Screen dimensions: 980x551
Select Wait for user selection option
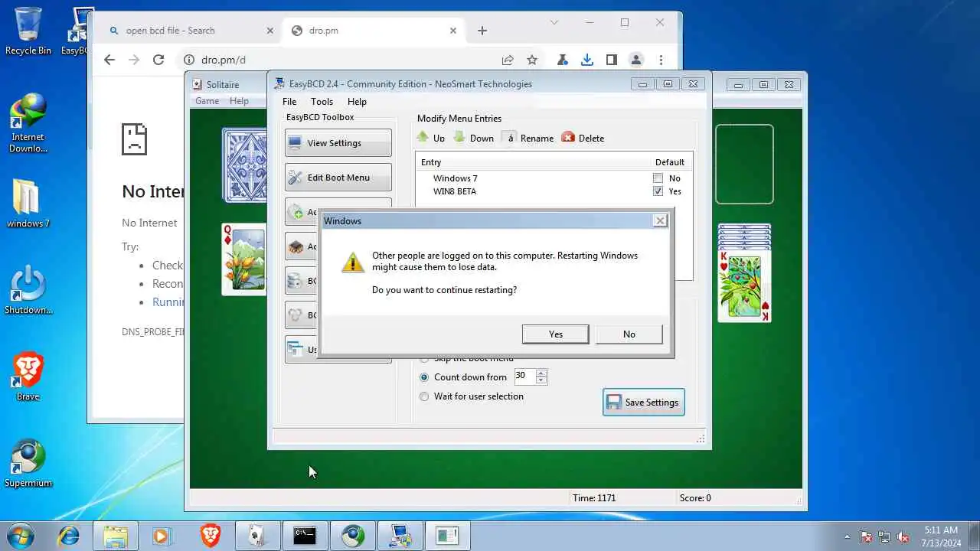coord(424,396)
